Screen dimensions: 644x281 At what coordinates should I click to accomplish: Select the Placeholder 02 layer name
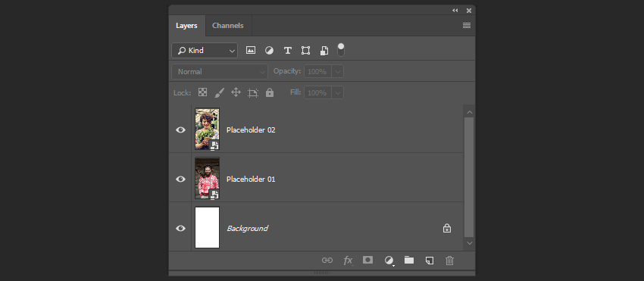[x=251, y=130]
